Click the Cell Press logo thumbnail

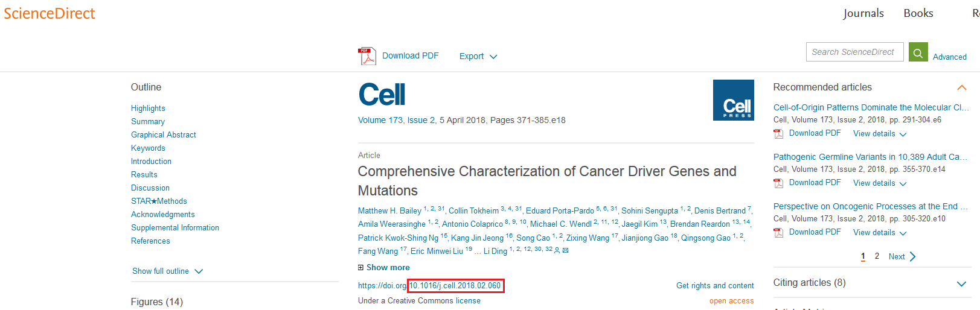(733, 100)
